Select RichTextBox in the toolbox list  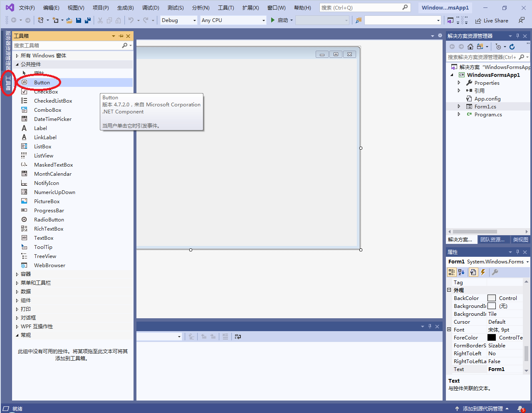(x=49, y=229)
